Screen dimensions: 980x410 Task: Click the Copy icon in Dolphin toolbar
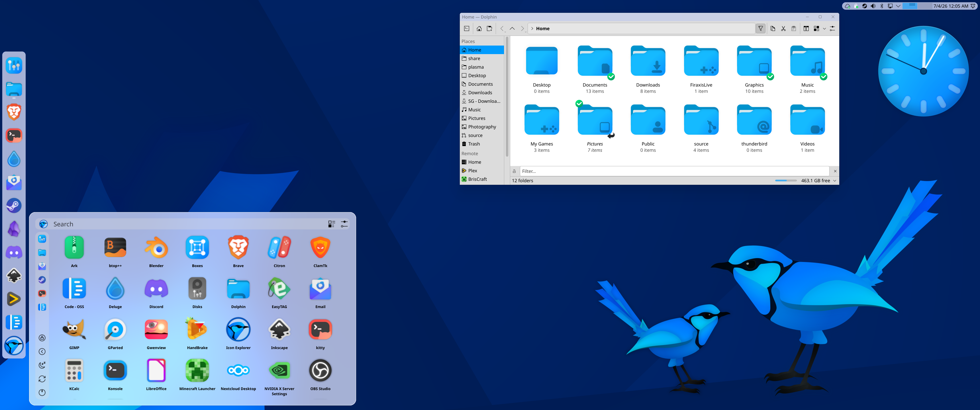(x=773, y=28)
